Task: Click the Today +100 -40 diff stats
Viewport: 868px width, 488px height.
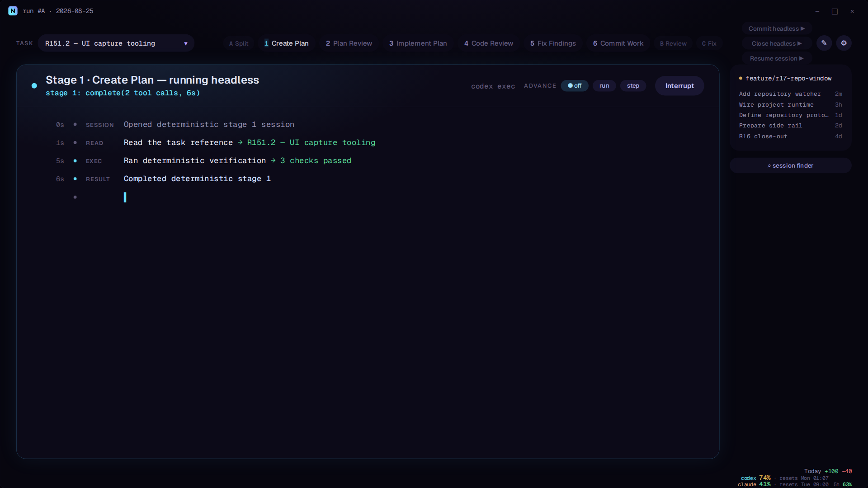Action: coord(828,471)
